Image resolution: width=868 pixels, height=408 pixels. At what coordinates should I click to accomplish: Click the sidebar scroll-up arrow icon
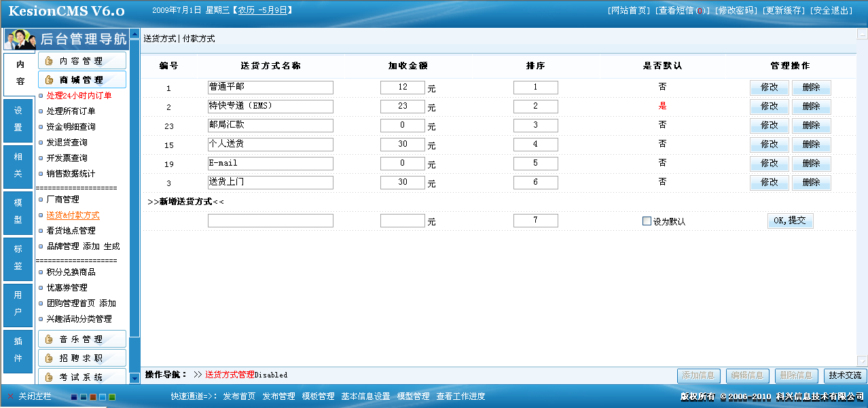click(134, 35)
